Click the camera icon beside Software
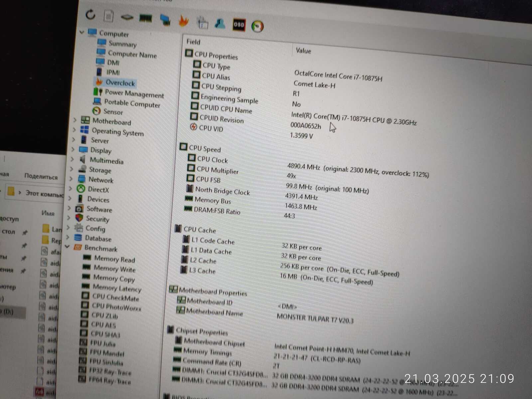Screen dimensions: 532x399 [79, 208]
